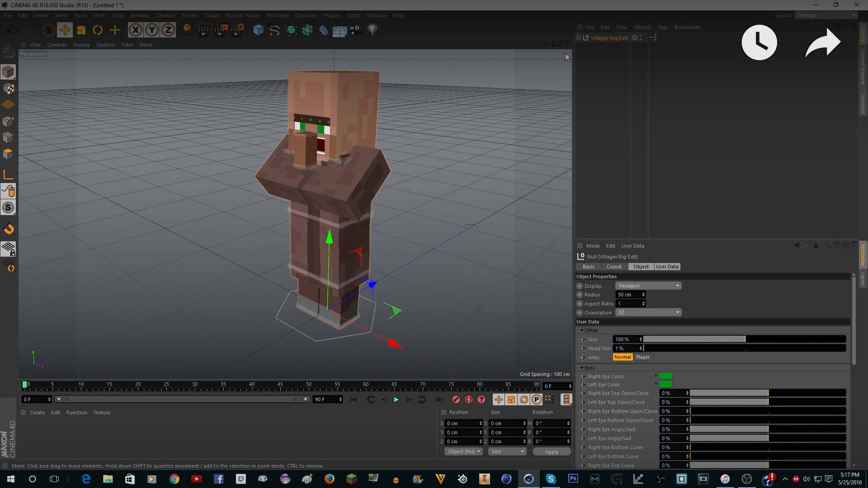The height and width of the screenshot is (488, 868).
Task: Click the Right Eye Color green swatch
Action: (x=666, y=376)
